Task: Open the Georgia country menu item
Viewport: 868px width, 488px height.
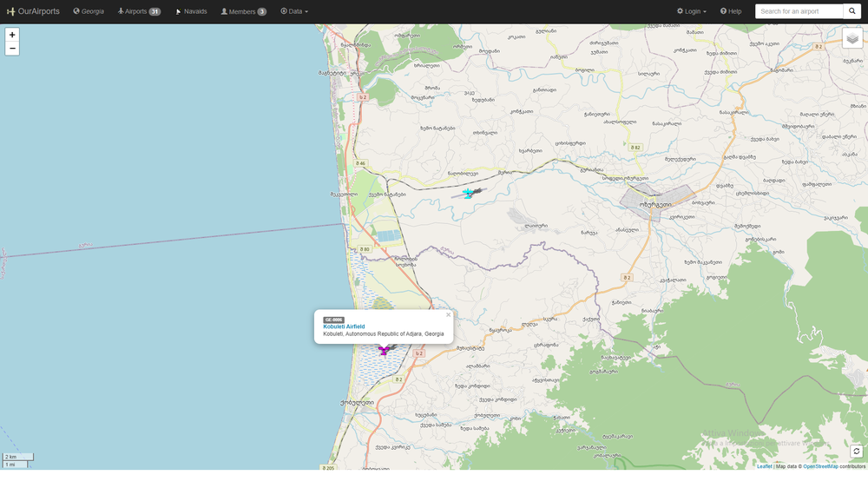Action: [x=89, y=11]
